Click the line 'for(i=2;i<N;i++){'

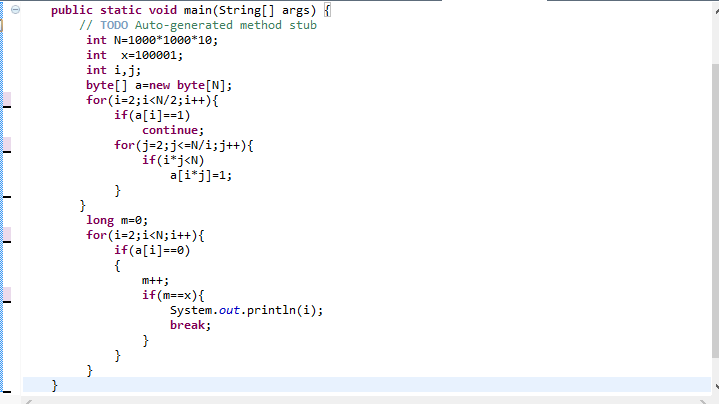145,235
